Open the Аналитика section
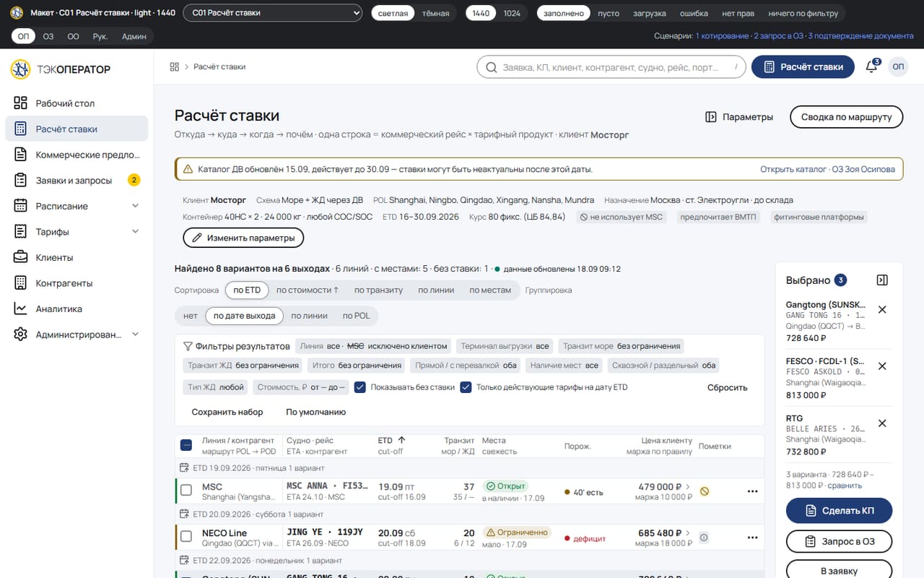Viewport: 924px width, 578px height. point(77,309)
